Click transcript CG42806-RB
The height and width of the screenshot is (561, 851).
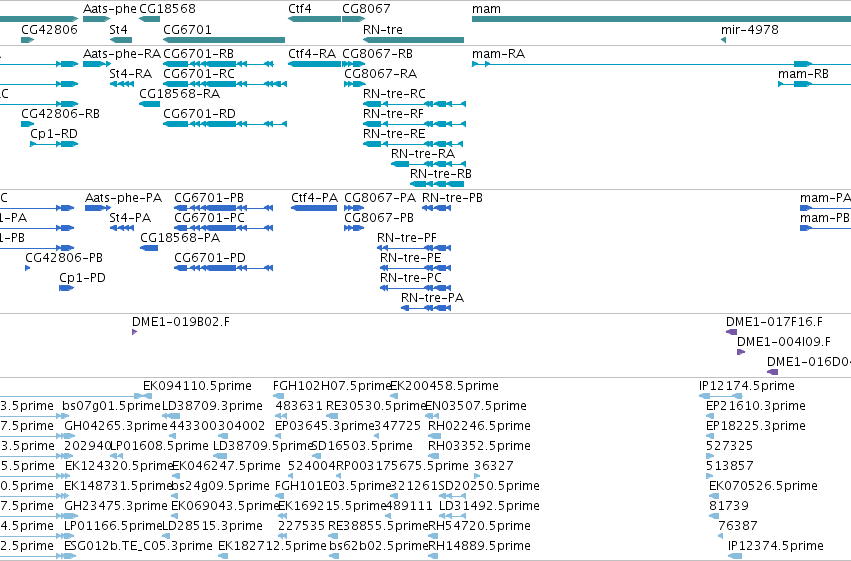pos(28,124)
